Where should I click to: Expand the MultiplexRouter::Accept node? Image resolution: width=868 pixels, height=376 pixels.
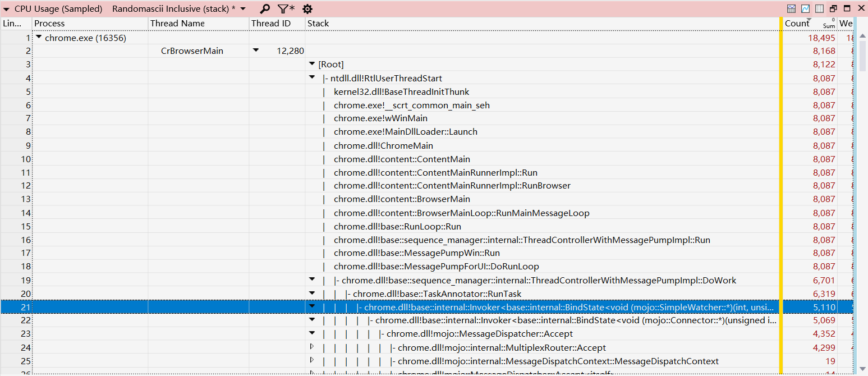(312, 347)
